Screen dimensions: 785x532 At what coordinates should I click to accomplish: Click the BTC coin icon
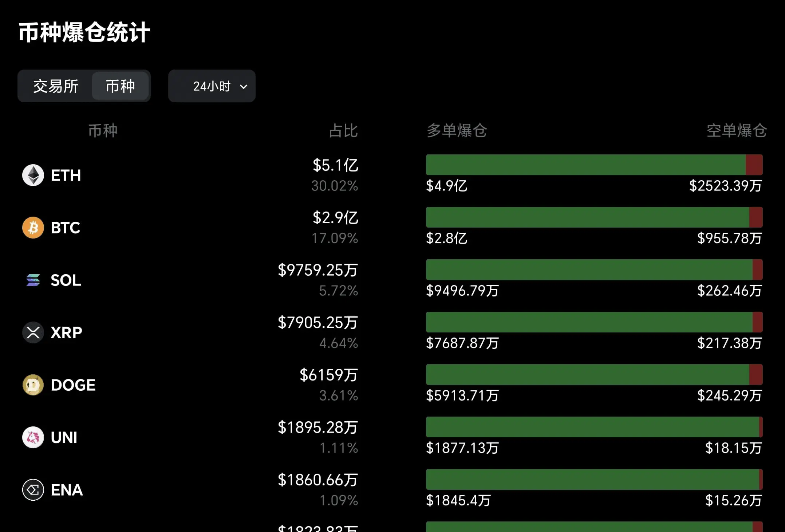(33, 228)
